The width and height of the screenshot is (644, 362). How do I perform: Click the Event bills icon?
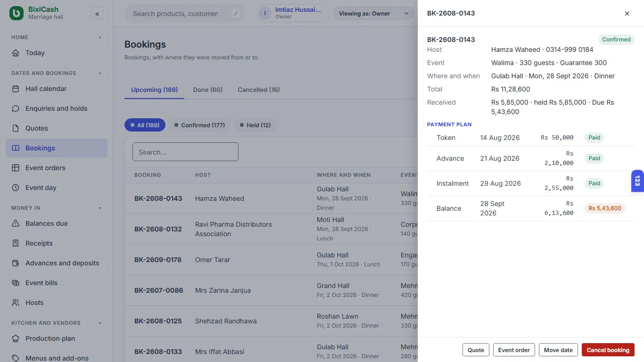[16, 283]
